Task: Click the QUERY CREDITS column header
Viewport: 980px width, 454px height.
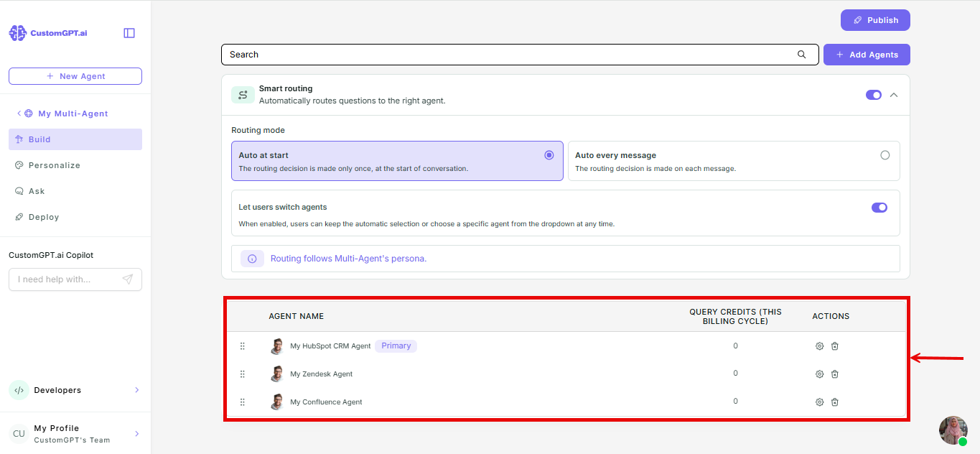Action: (735, 317)
